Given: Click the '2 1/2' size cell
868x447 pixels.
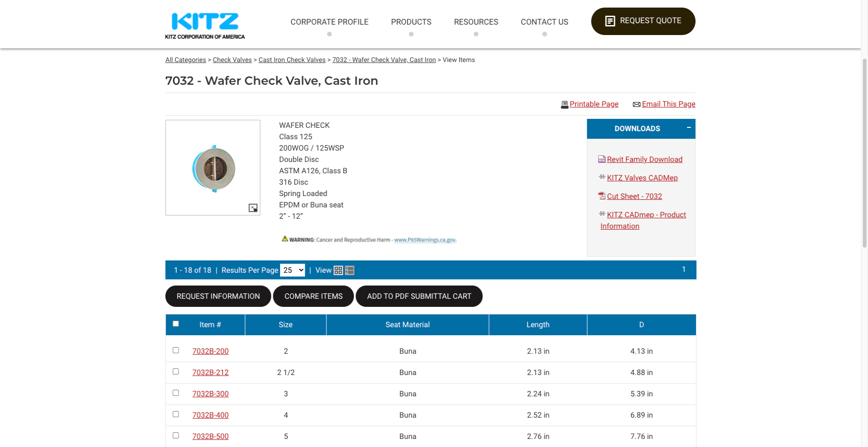Looking at the screenshot, I should 286,373.
